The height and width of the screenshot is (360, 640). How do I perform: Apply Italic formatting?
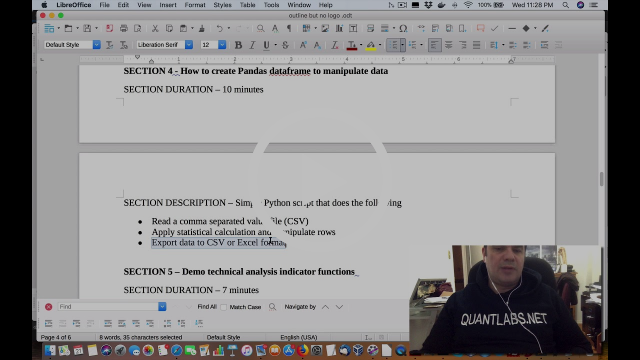pos(252,45)
